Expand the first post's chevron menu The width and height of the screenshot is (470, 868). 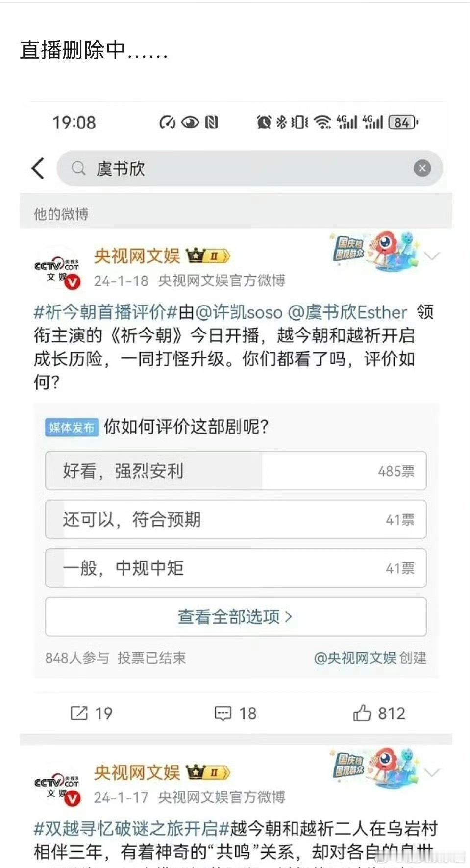click(432, 255)
